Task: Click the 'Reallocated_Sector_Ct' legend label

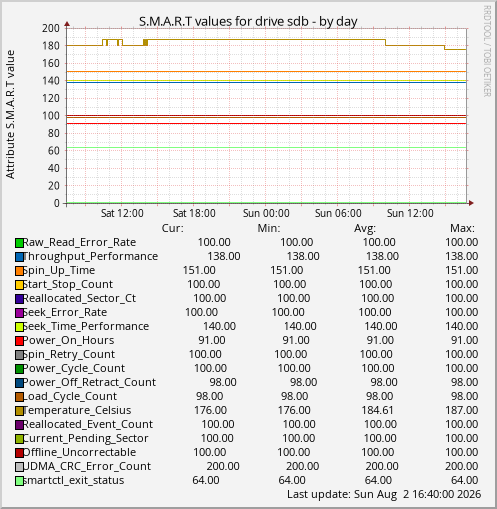Action: click(79, 298)
